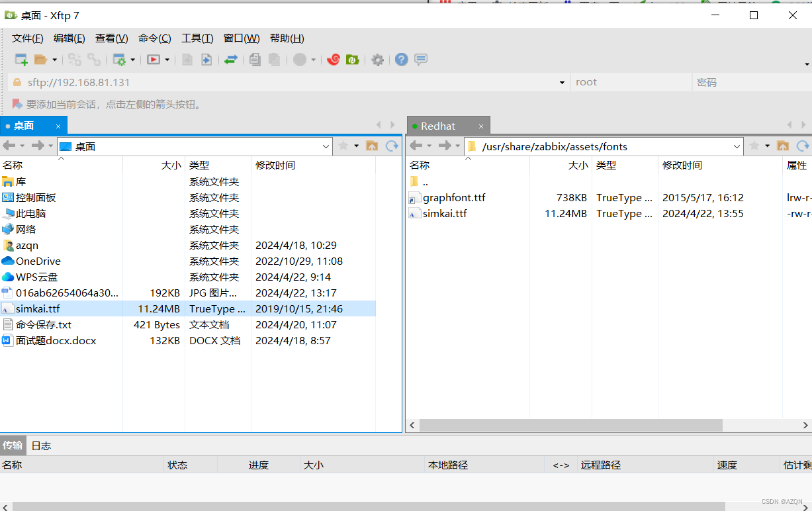Click the blue Help question mark icon
The image size is (812, 511).
pyautogui.click(x=401, y=60)
